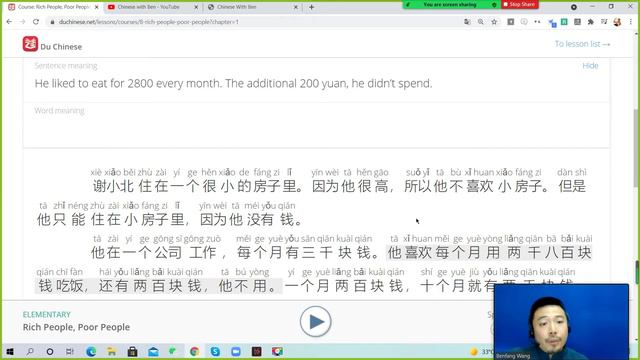Open File Explorer from taskbar

111,351
